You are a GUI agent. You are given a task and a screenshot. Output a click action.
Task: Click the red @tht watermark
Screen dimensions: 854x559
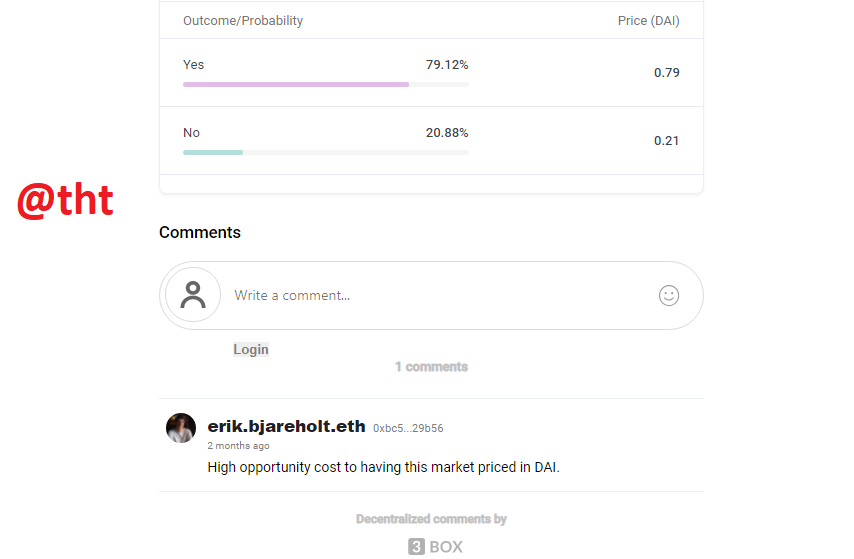tap(65, 200)
